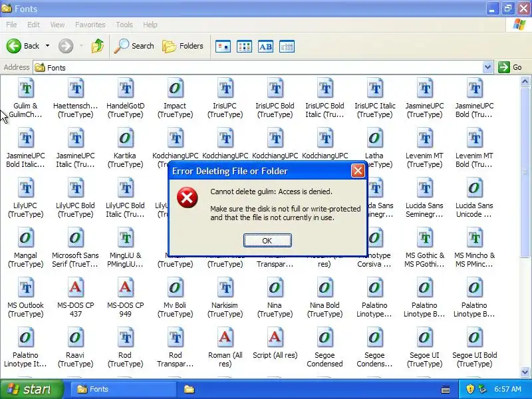Close the Error Deleting File dialog
Viewport: 532px width, 399px height.
coord(358,171)
